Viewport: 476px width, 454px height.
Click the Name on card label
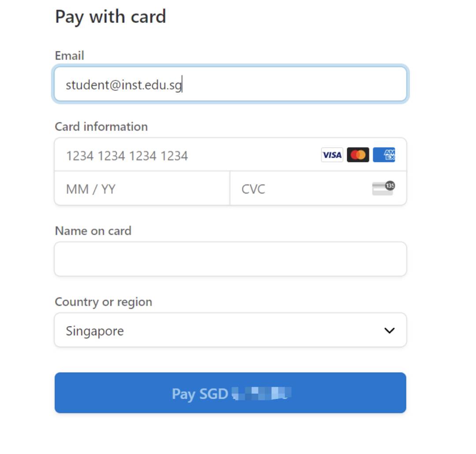point(93,231)
